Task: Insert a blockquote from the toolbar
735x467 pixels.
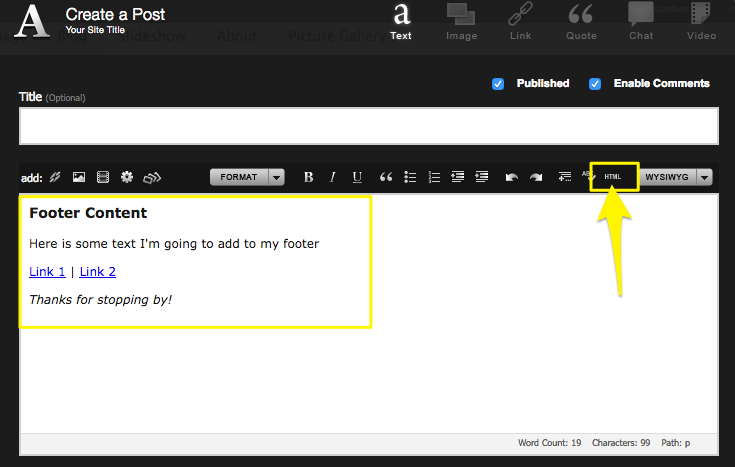Action: click(x=385, y=177)
